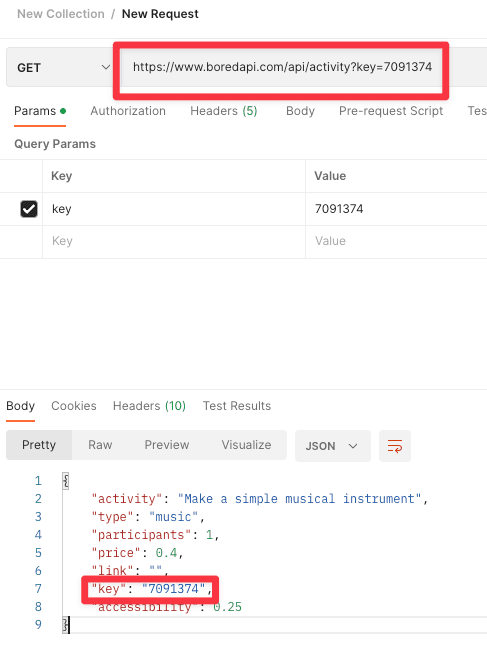
Task: Switch to the Params tab
Action: point(40,111)
